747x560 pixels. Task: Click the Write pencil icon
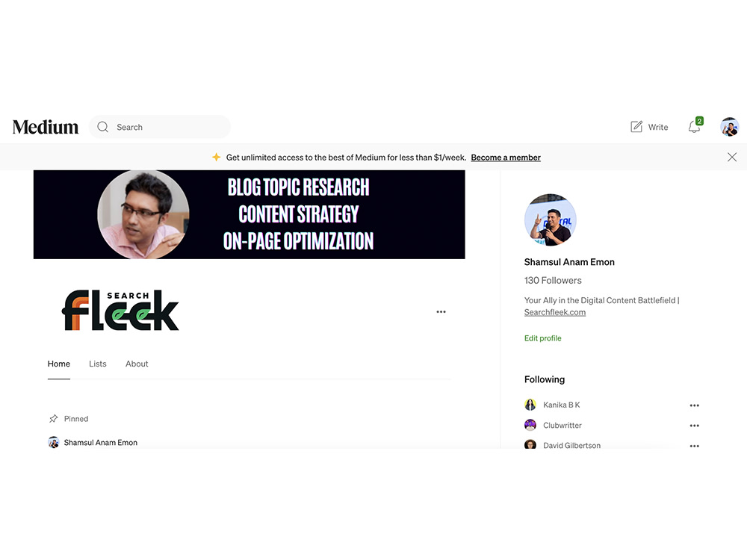[x=636, y=127]
